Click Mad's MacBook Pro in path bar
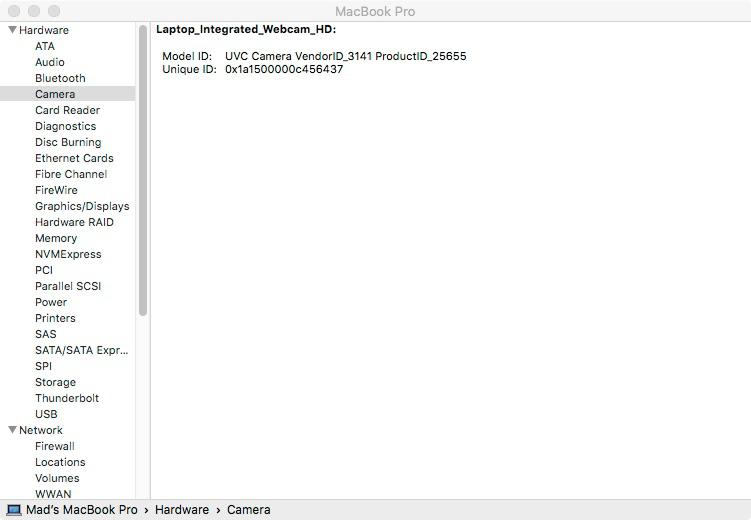751x520 pixels. pyautogui.click(x=81, y=510)
